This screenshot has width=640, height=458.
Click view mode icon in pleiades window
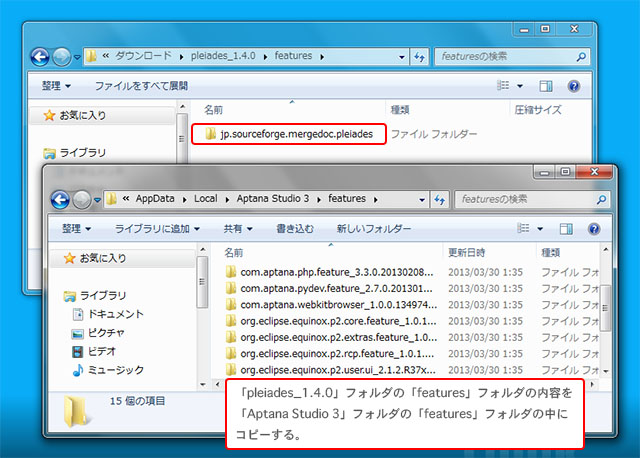coord(503,85)
